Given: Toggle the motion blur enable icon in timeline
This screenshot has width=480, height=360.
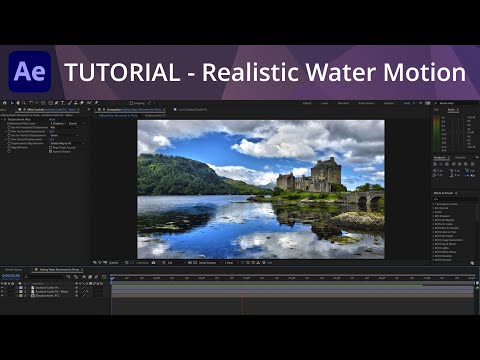Looking at the screenshot, I should pos(96,277).
